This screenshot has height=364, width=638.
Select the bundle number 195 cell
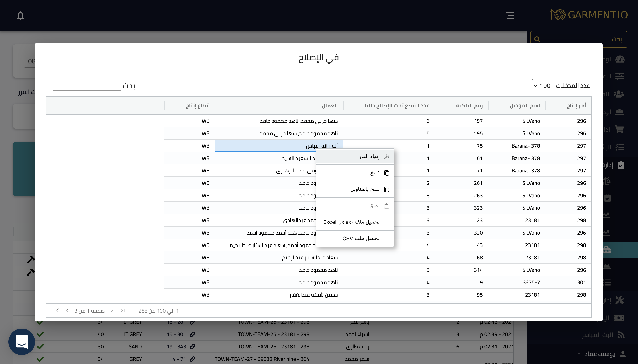pos(462,133)
